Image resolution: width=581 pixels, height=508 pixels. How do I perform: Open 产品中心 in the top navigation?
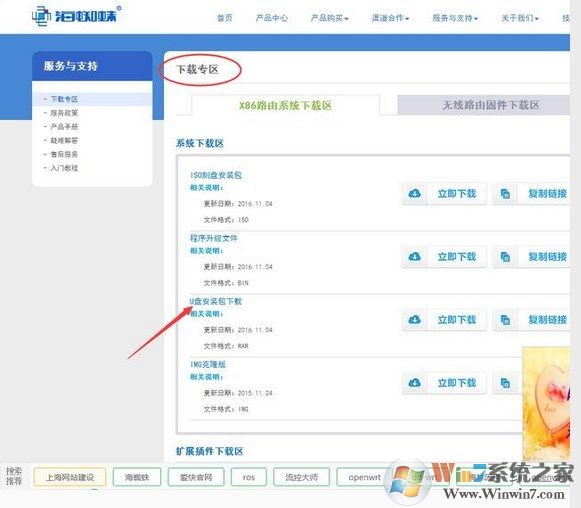(x=272, y=18)
